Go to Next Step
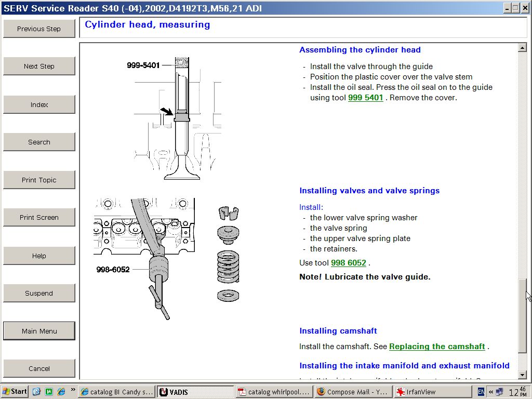This screenshot has height=399, width=532. pyautogui.click(x=39, y=66)
